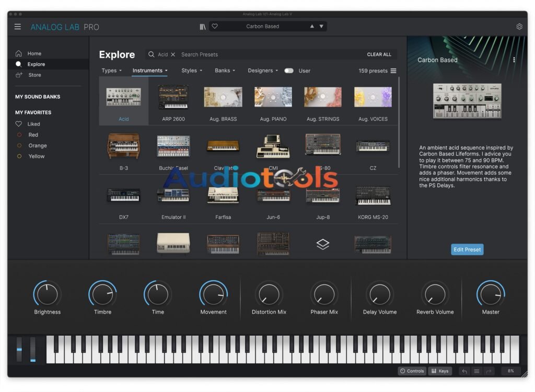Click CLEAR ALL to reset search filters
This screenshot has width=535, height=392.
click(379, 54)
